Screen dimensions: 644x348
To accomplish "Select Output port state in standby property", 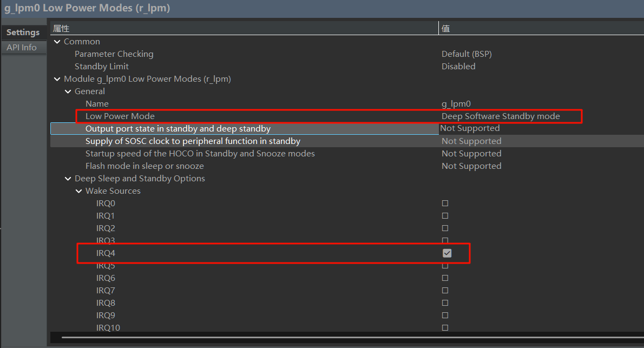I will pyautogui.click(x=178, y=129).
